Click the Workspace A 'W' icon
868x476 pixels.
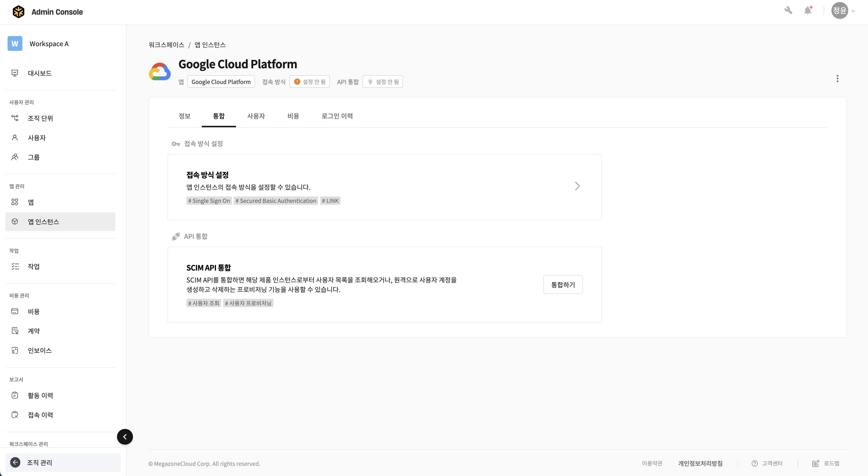(x=15, y=44)
